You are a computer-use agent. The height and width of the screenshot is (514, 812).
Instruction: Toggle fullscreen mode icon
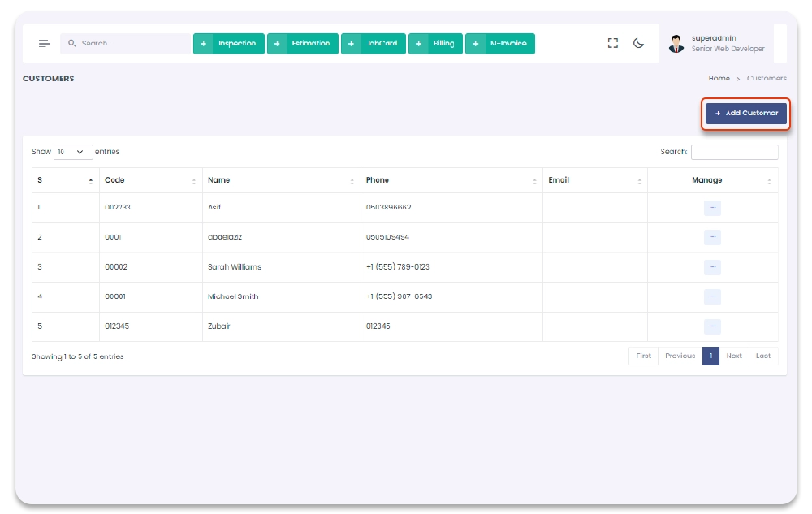pyautogui.click(x=613, y=44)
